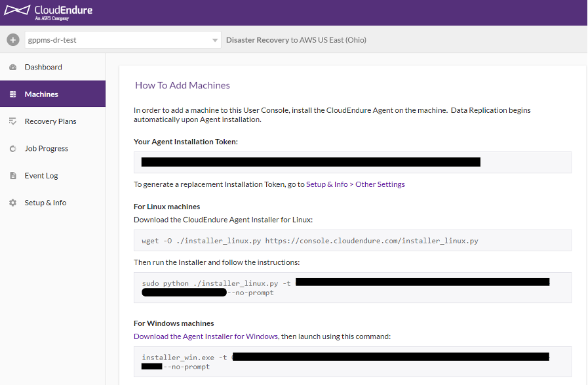Image resolution: width=588 pixels, height=385 pixels.
Task: Click the Setup & Info gear icon
Action: tap(12, 203)
